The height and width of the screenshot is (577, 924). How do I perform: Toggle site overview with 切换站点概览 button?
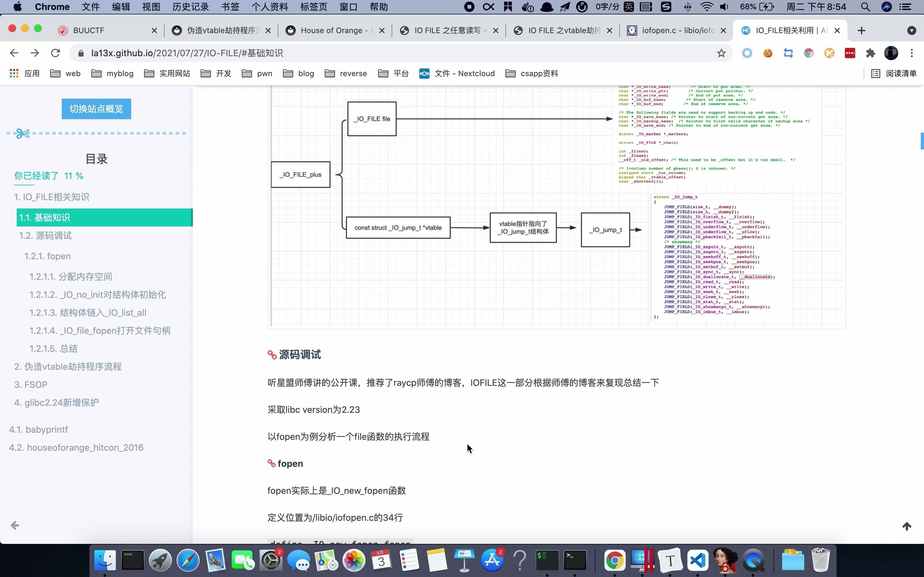point(96,109)
